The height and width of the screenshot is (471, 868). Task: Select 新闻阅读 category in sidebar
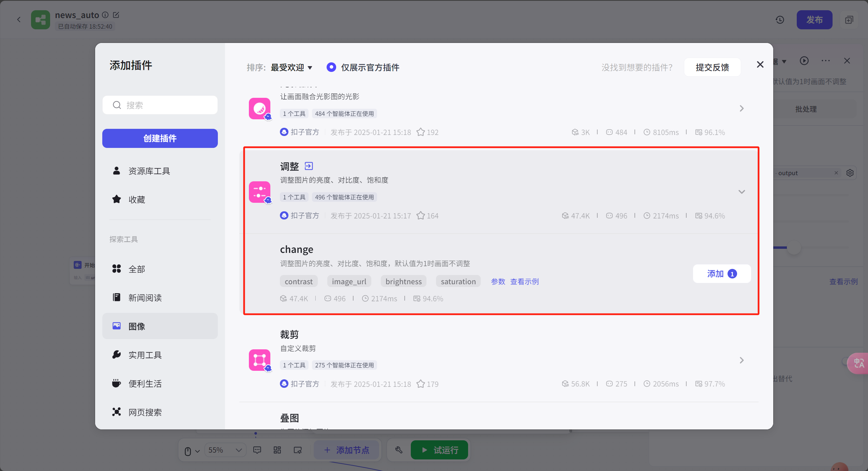pyautogui.click(x=145, y=298)
